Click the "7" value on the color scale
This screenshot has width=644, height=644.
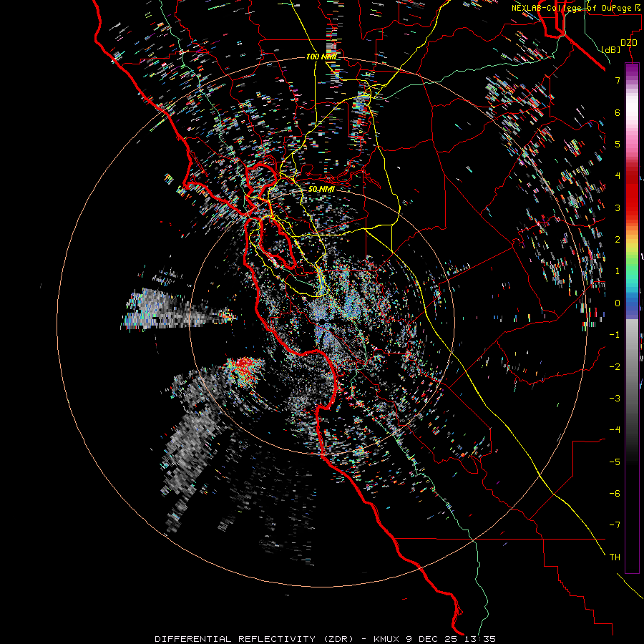618,80
